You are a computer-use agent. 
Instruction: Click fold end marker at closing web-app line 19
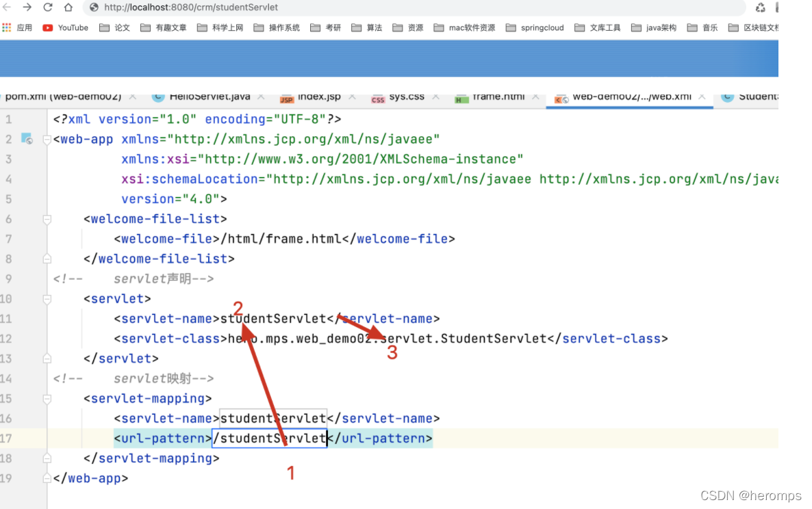(47, 478)
